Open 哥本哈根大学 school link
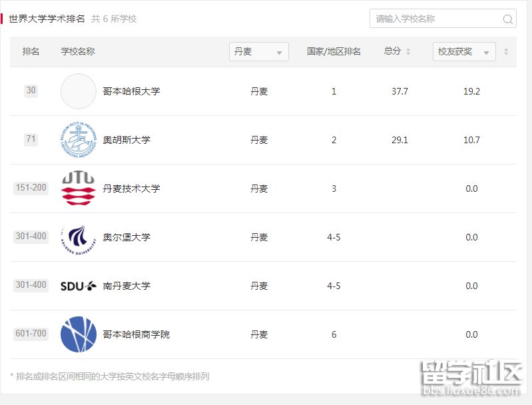532x405 pixels. tap(131, 91)
